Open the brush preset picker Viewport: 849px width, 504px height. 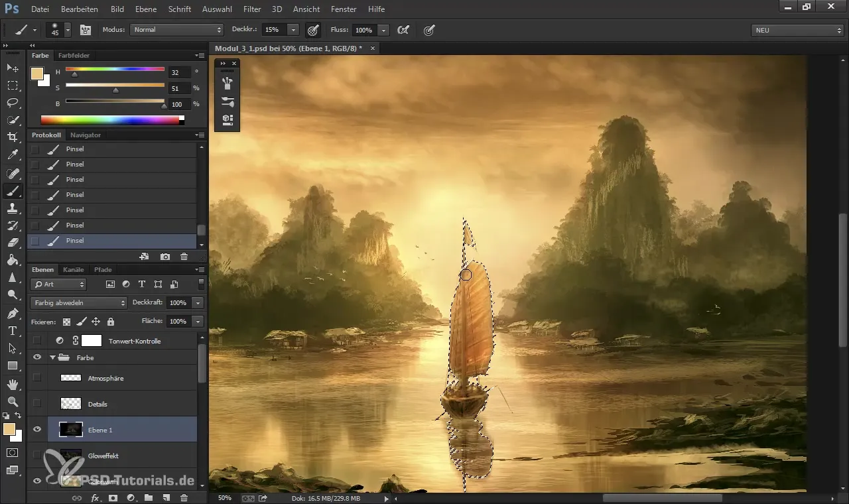[x=68, y=30]
